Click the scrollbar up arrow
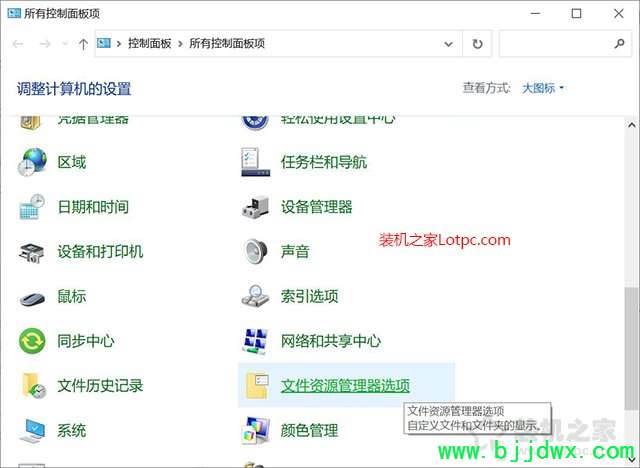Screen dimensions: 640x468 (x=631, y=125)
